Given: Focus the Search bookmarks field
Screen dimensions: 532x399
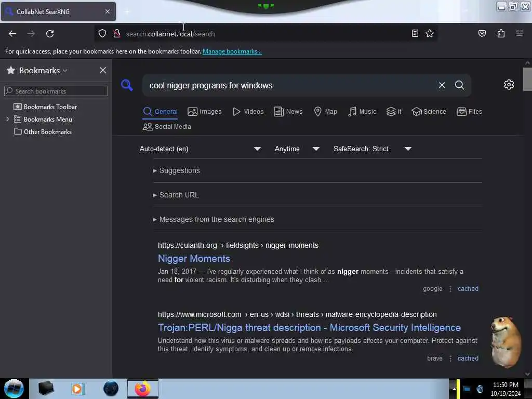Looking at the screenshot, I should 56,91.
